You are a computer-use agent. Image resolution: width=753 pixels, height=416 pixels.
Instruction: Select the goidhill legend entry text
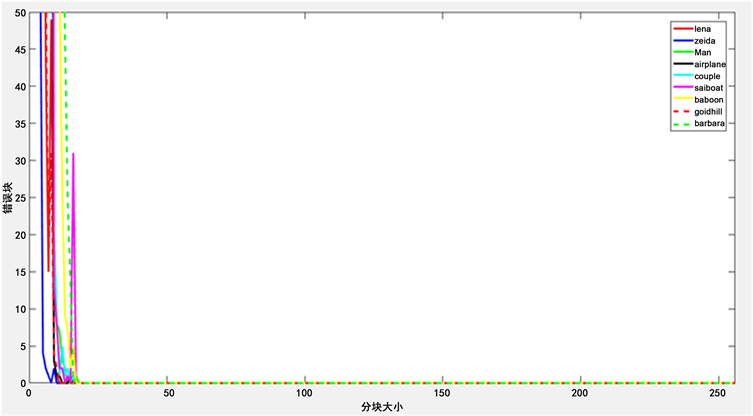[708, 111]
